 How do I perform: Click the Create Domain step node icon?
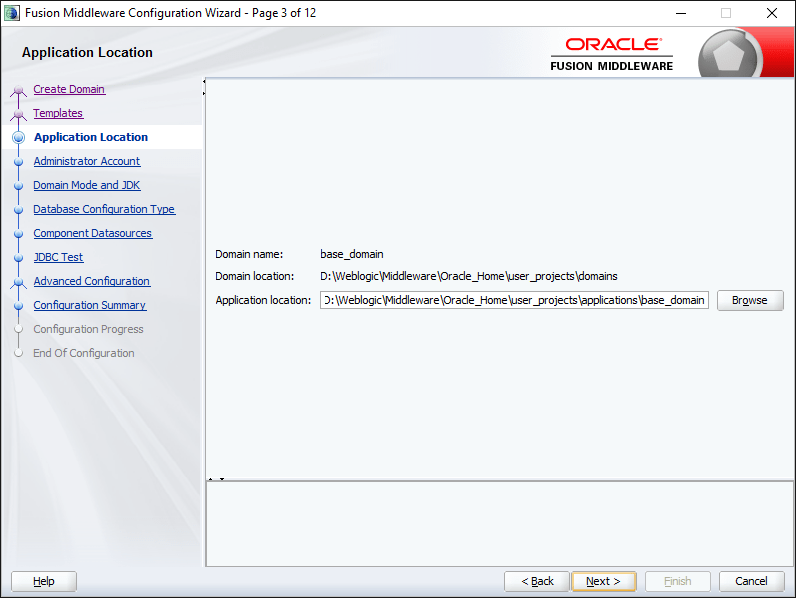(x=19, y=90)
